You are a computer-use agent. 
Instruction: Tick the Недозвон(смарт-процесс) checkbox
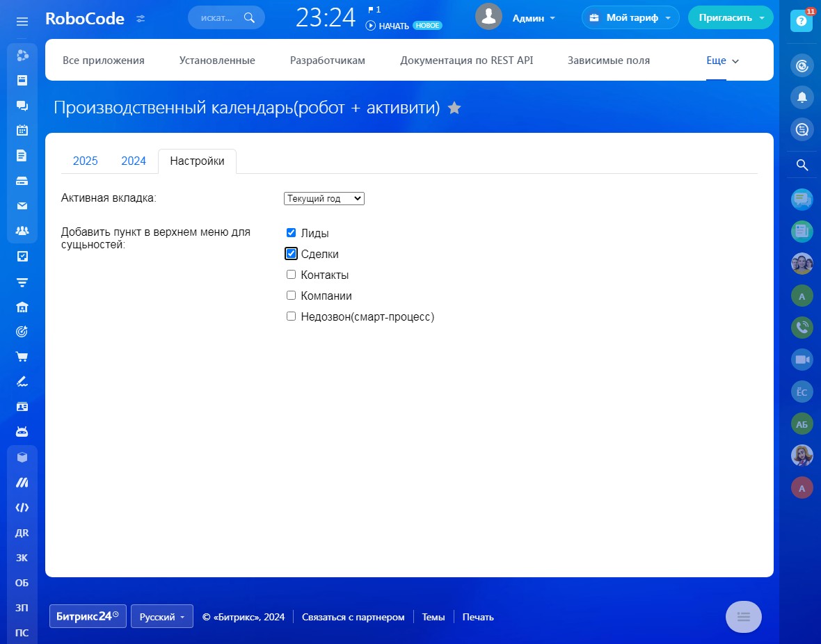pyautogui.click(x=292, y=316)
